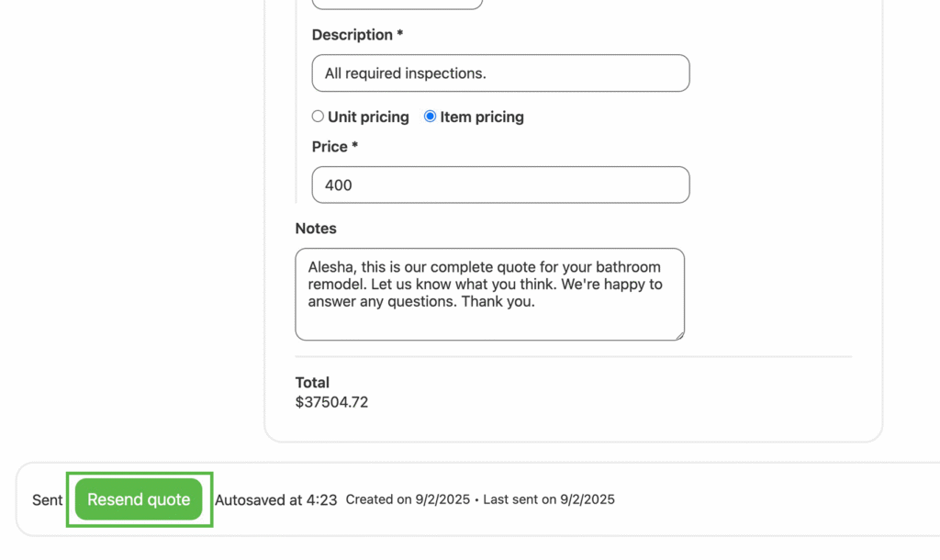Click the "Unit pricing" label text
The width and height of the screenshot is (940, 560).
point(368,118)
